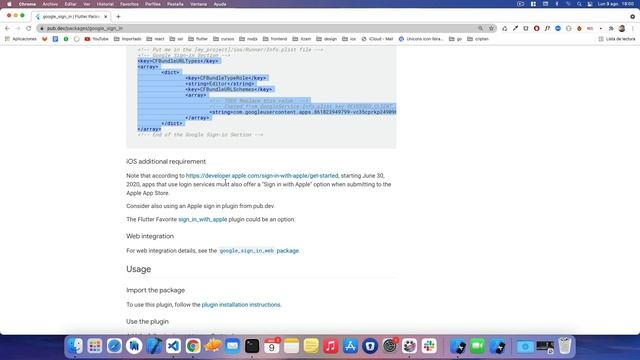640x360 pixels.
Task: Click the CFBundleURLTypes key line in code
Action: 178,61
